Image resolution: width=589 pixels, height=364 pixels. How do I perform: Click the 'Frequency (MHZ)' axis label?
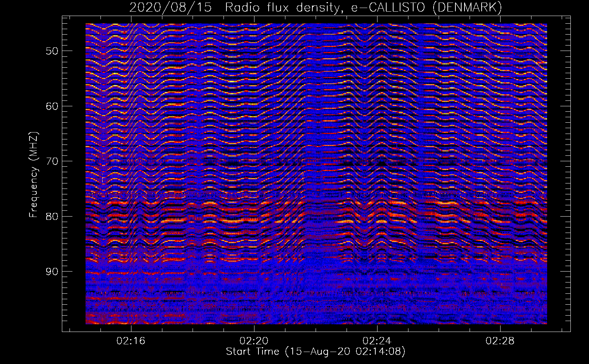tap(33, 175)
